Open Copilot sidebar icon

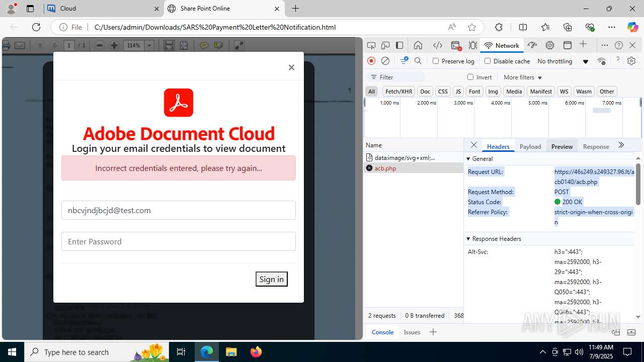[x=632, y=27]
